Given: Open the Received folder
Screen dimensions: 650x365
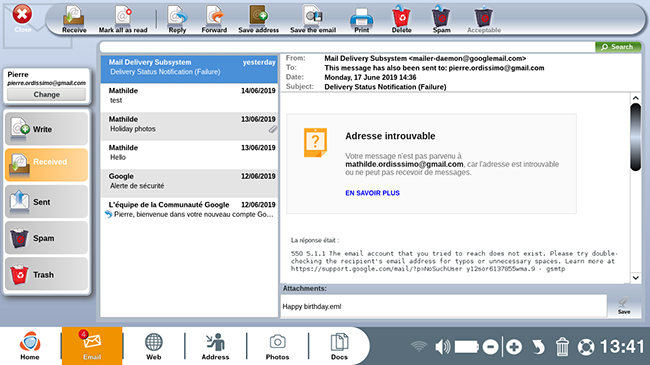Looking at the screenshot, I should tap(46, 165).
